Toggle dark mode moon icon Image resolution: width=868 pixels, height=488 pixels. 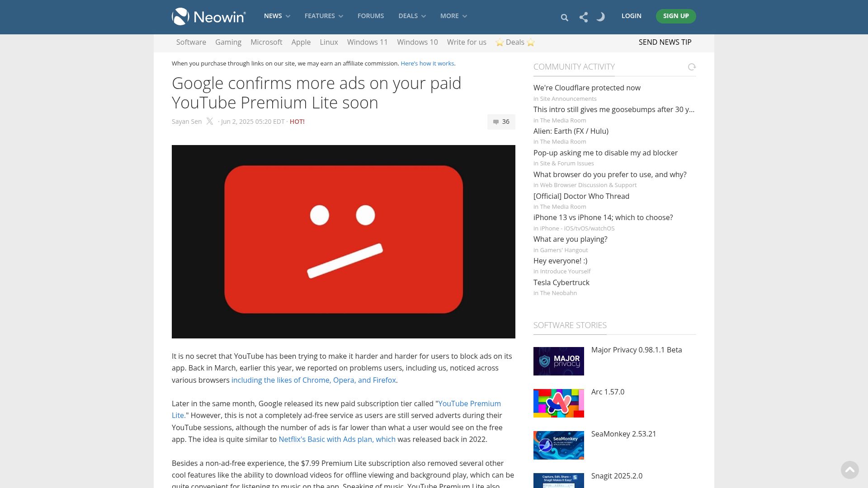coord(601,17)
